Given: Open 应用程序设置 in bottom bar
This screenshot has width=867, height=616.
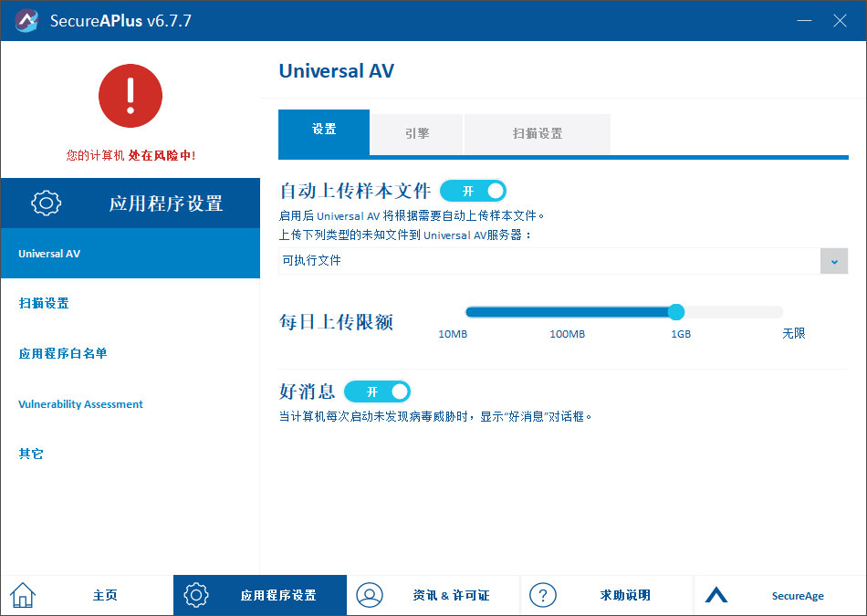Looking at the screenshot, I should click(x=260, y=596).
